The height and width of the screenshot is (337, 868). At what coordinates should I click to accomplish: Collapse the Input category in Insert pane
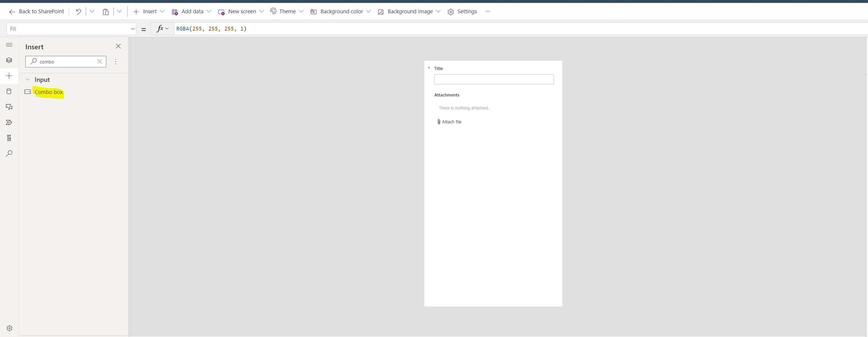tap(27, 79)
